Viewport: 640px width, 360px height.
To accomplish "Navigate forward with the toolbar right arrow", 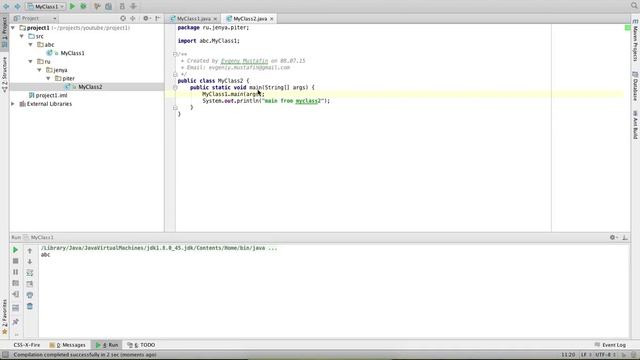I will pos(17,6).
